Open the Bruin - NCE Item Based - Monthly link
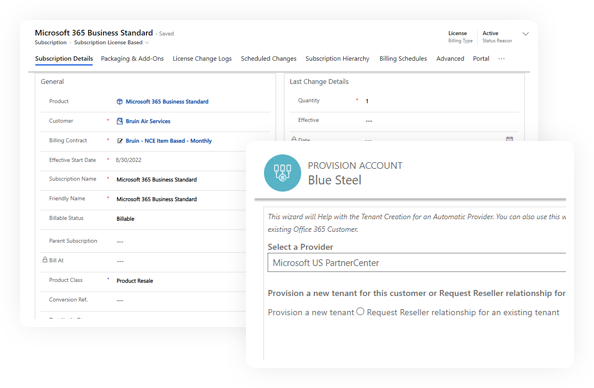The image size is (594, 388). click(x=169, y=141)
